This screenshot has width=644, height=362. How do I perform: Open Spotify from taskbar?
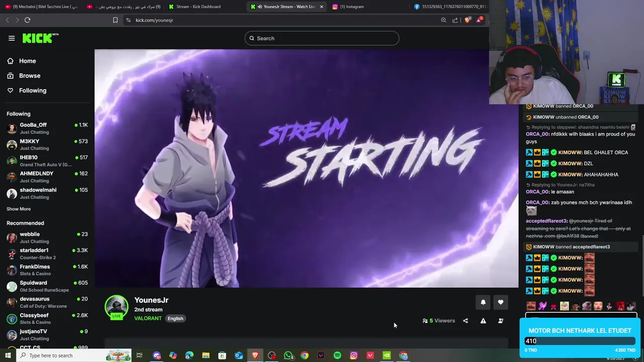tap(337, 355)
